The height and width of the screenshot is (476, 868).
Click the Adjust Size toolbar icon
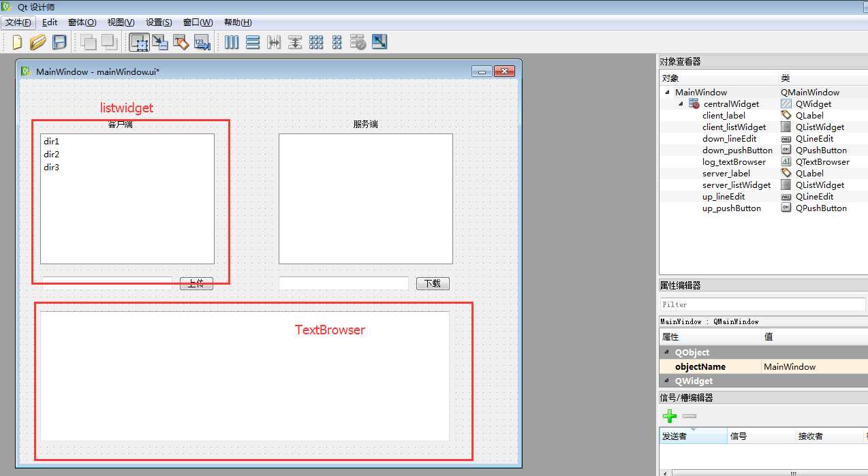(x=379, y=42)
